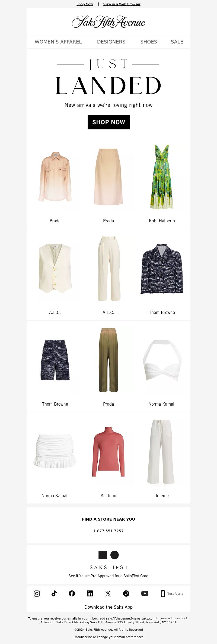Select the St. John coral turtleneck image
The image size is (217, 644).
[108, 452]
